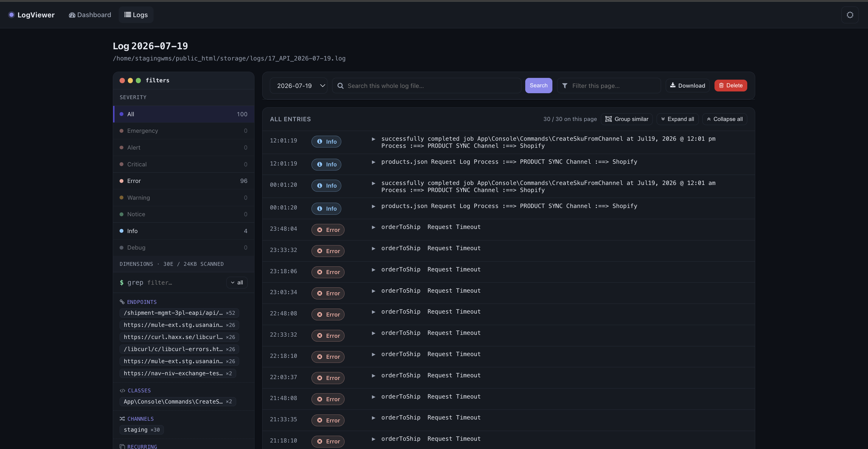Focus the whole log file search field

point(427,86)
